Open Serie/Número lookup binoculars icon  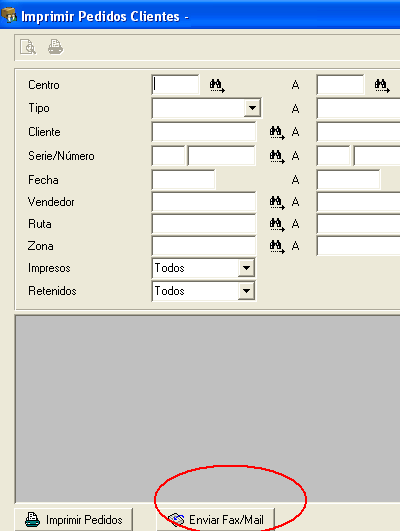277,156
